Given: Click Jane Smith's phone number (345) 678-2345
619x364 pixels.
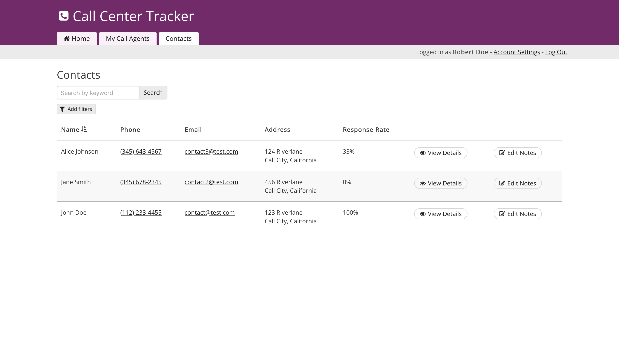Looking at the screenshot, I should click(x=141, y=182).
